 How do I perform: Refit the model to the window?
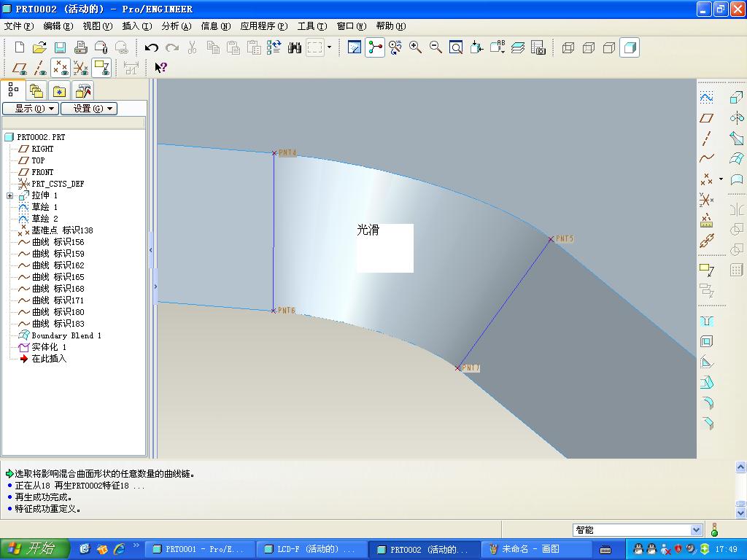[x=456, y=47]
